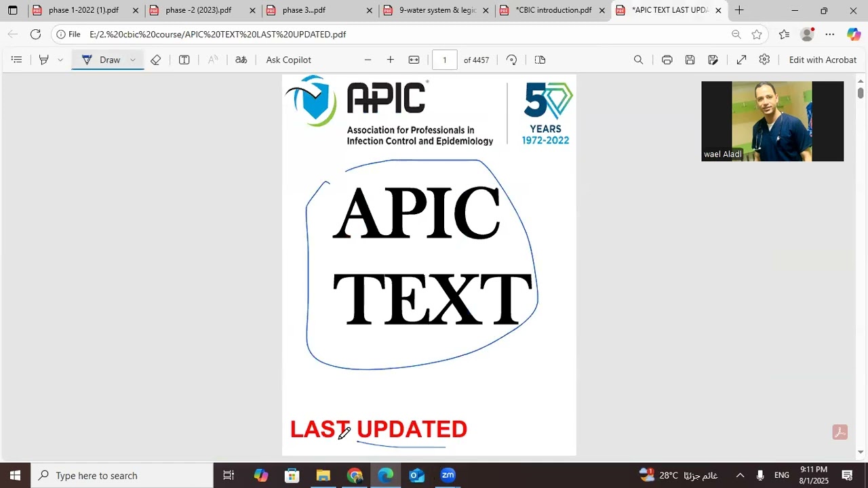Click the weather widget showing 28°C
Viewport: 868px width, 488px height.
click(678, 475)
